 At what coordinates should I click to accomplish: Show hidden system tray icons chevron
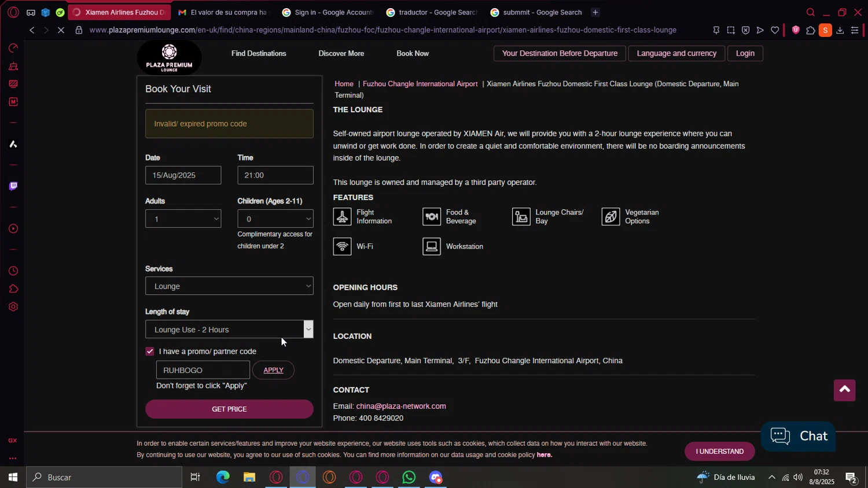771,477
